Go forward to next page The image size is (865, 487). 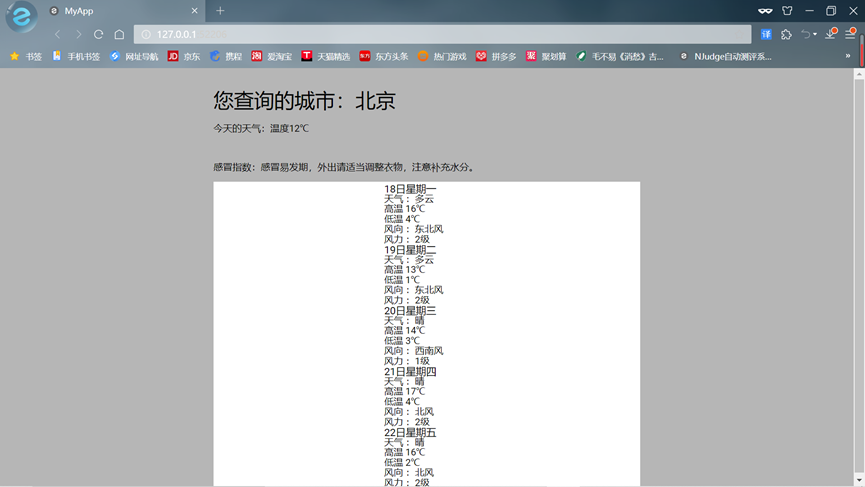coord(78,34)
